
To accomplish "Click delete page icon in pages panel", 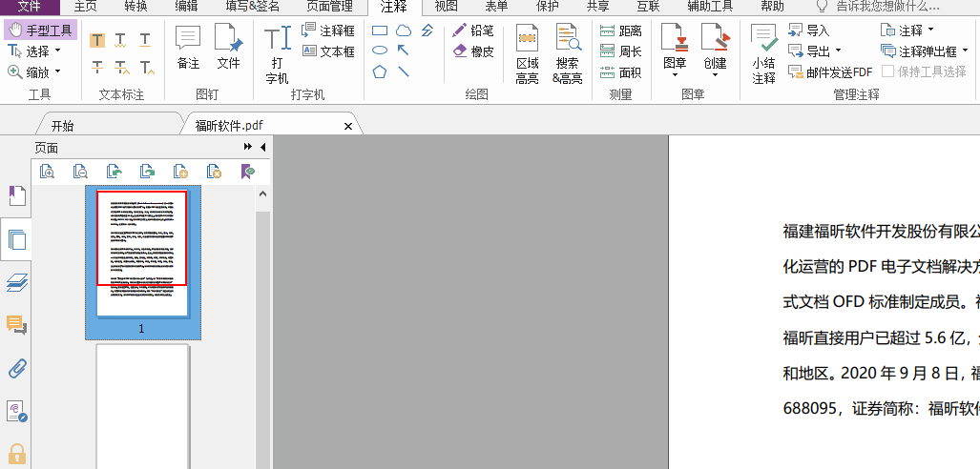I will point(215,172).
